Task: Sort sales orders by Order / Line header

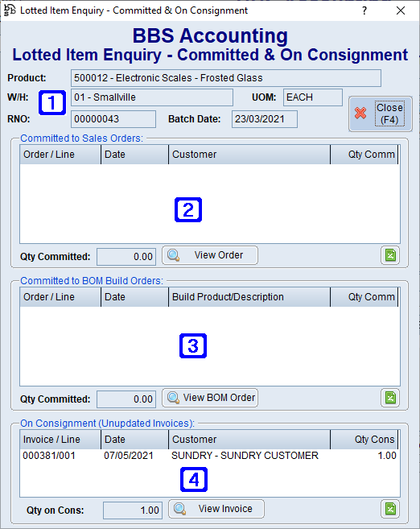Action: point(60,155)
